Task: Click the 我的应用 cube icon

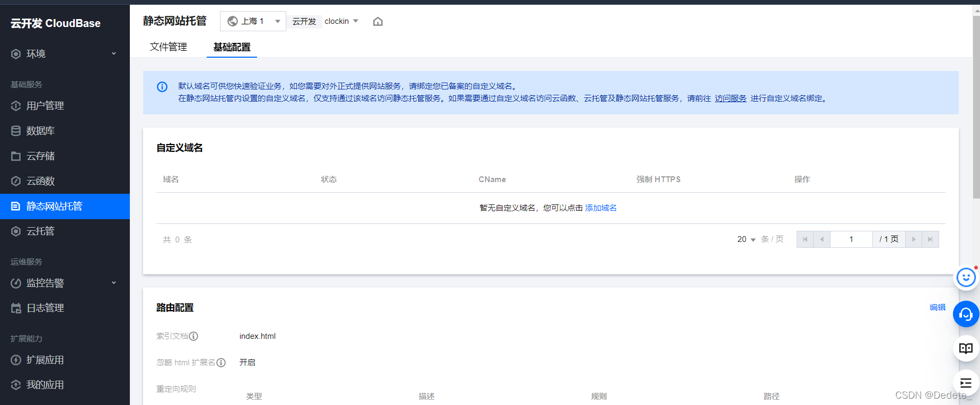Action: click(16, 385)
